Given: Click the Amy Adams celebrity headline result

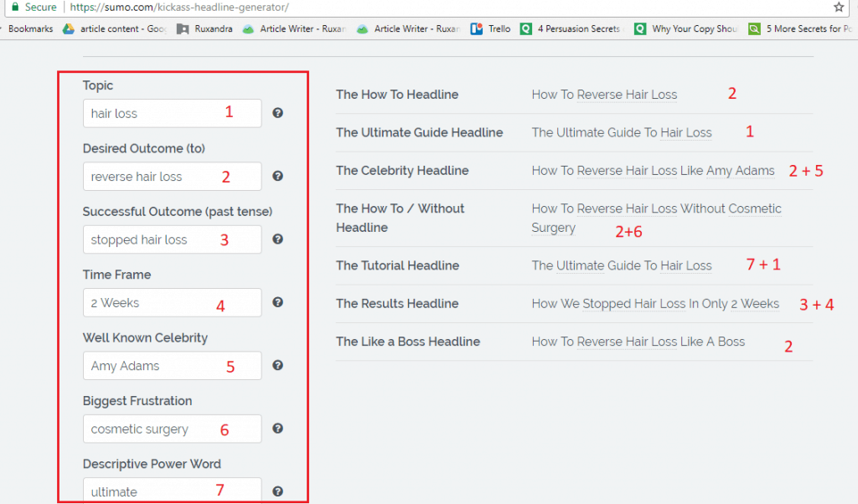Looking at the screenshot, I should [x=653, y=171].
